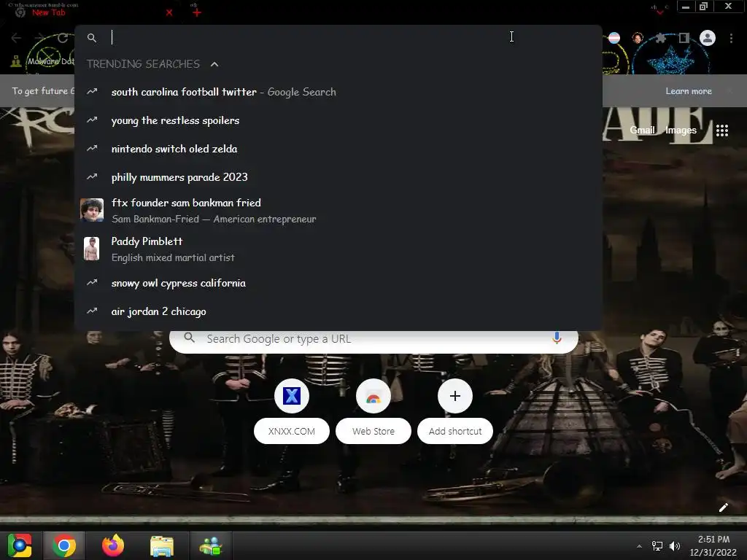Open the Chrome profile avatar

pos(708,38)
